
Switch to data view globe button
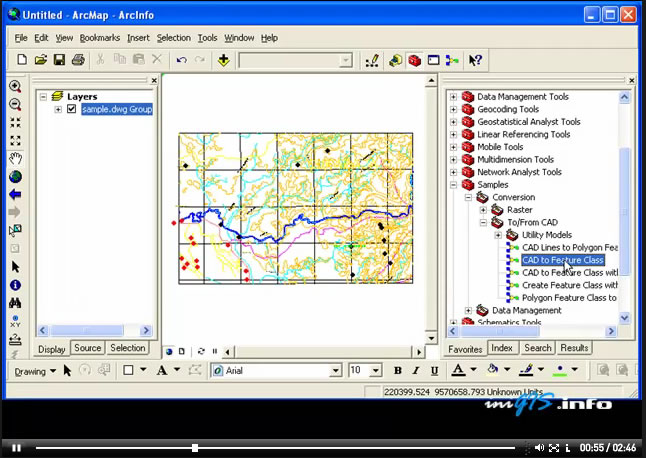[x=169, y=351]
